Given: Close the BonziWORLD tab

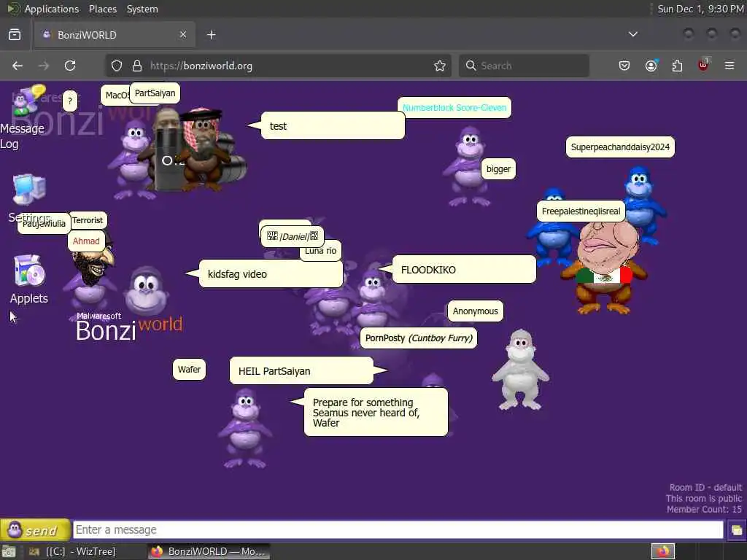Looking at the screenshot, I should click(183, 34).
